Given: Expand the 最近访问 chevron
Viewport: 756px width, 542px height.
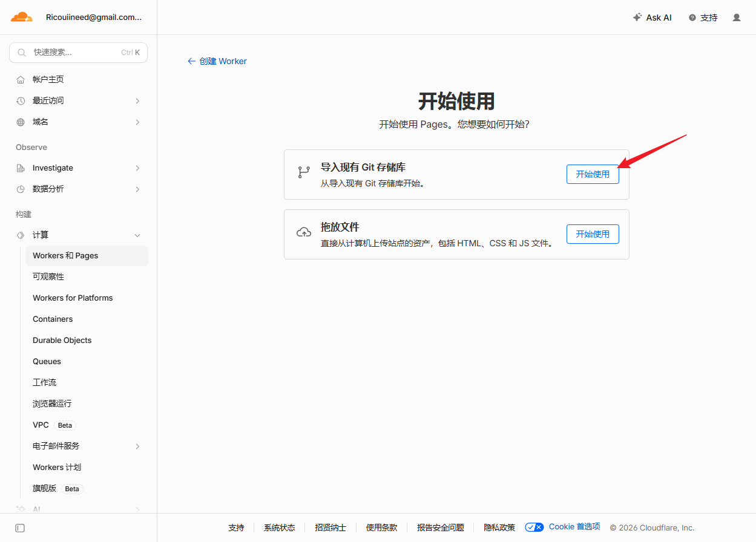Looking at the screenshot, I should (137, 100).
